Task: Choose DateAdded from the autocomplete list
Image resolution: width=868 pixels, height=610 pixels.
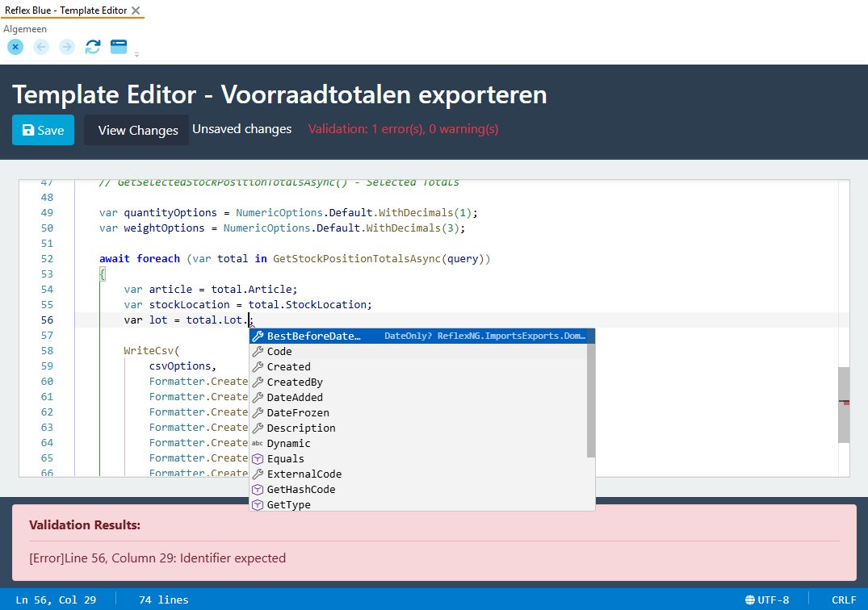Action: (418, 397)
